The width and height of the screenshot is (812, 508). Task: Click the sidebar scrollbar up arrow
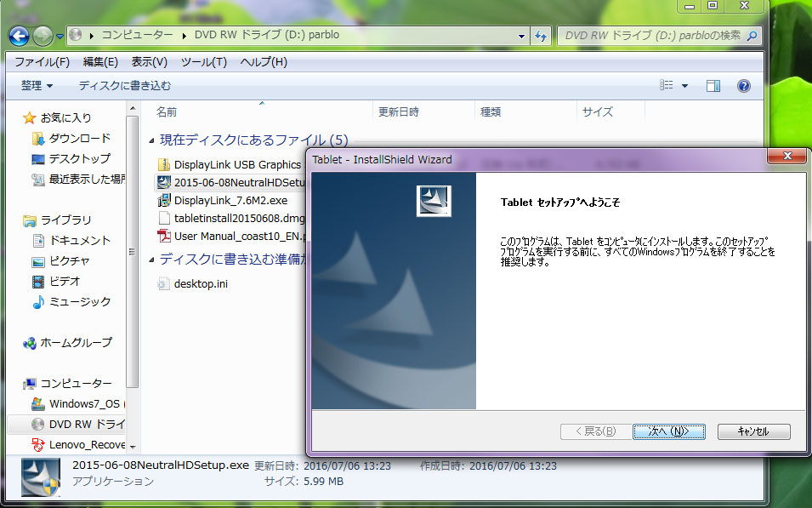(x=133, y=109)
